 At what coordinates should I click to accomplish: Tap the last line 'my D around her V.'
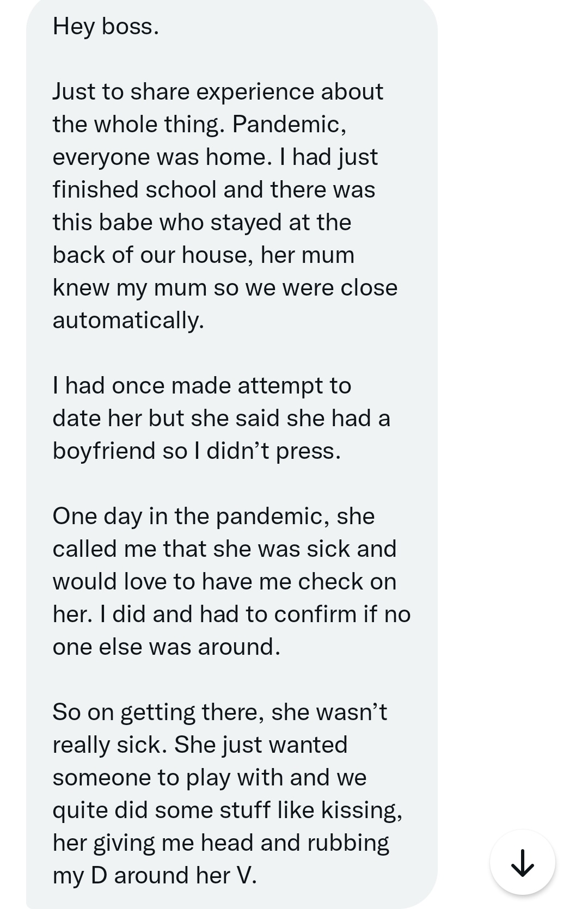(x=155, y=875)
